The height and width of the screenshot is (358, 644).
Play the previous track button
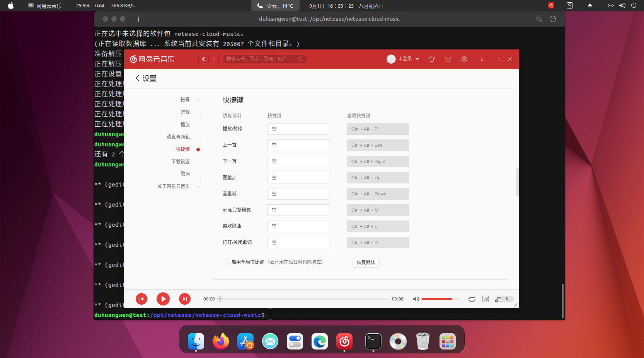pos(141,299)
